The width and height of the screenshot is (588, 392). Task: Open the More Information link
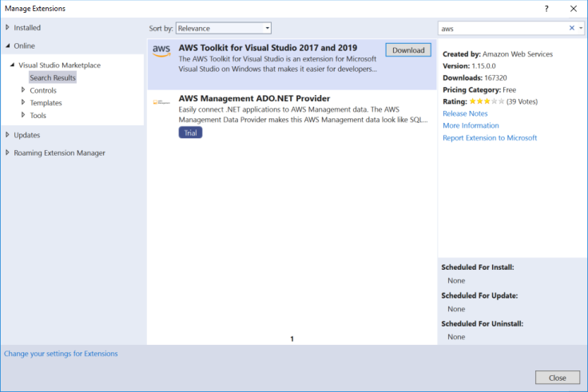coord(471,125)
